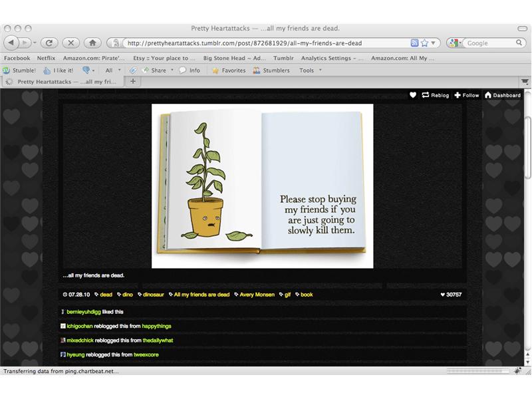Click the tag icon in StumbleUpon toolbar
The height and width of the screenshot is (399, 532).
pyautogui.click(x=132, y=70)
